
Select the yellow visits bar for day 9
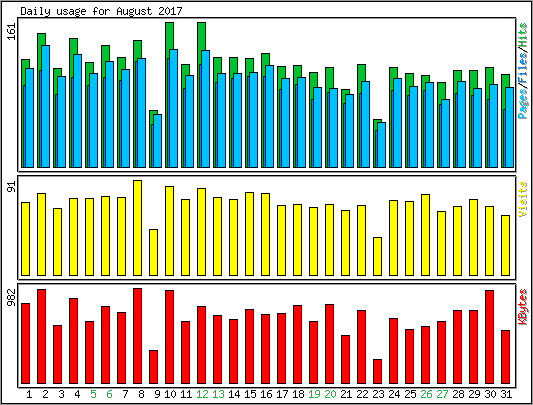(x=153, y=252)
